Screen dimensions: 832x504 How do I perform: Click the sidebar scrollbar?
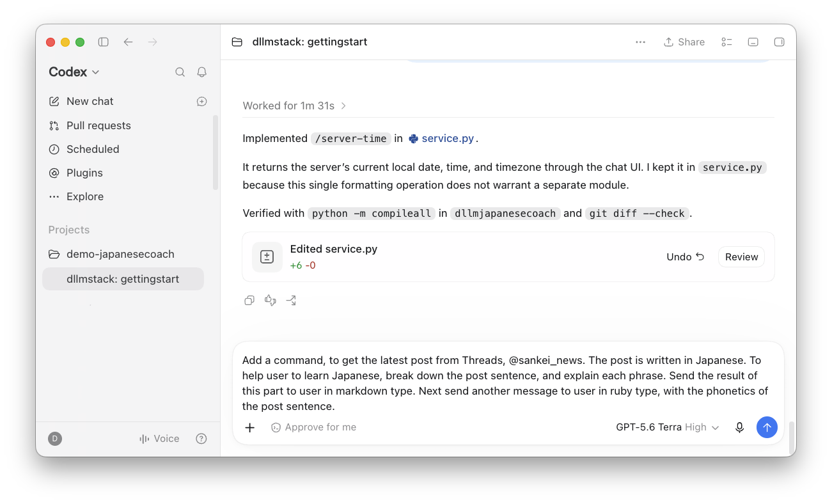pos(216,152)
